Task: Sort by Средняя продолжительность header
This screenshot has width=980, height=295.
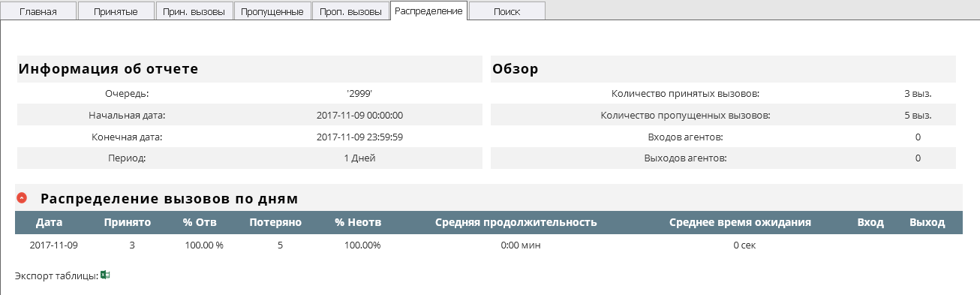Action: [516, 222]
